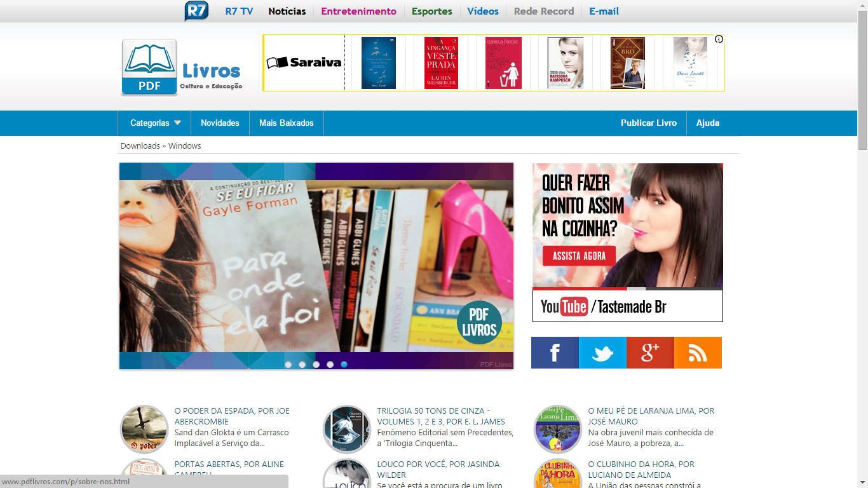Open Esportes in top bar
The image size is (868, 488).
[432, 11]
